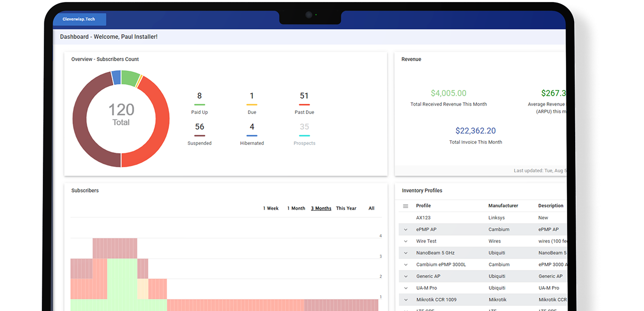
Task: Expand the UA-M Pro profile row
Action: pyautogui.click(x=406, y=288)
